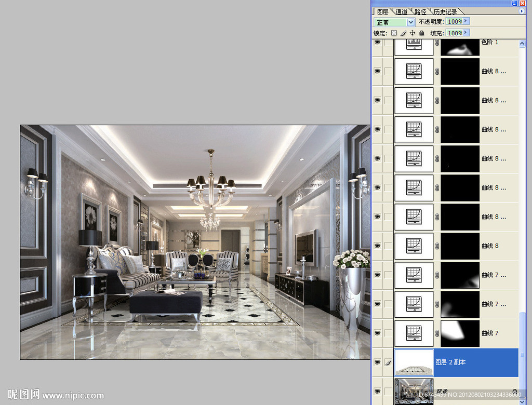
Task: Select the 背景 layer thumbnail
Action: coord(414,392)
